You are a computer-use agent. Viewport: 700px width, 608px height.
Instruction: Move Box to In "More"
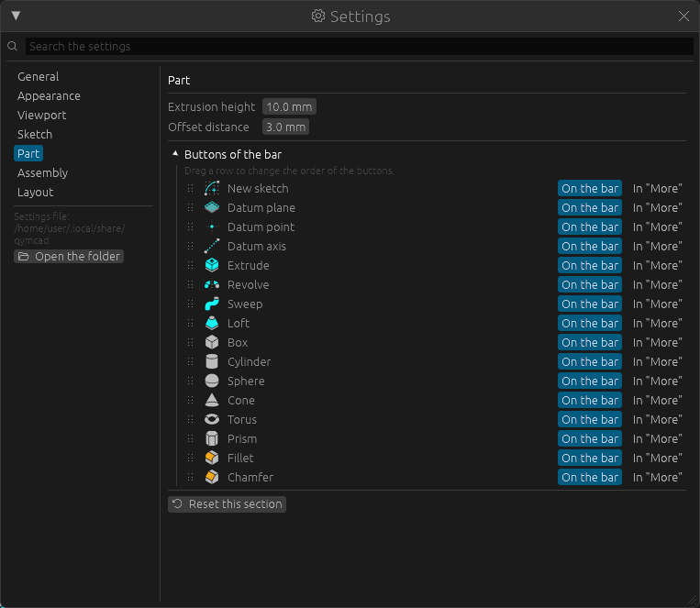coord(657,342)
